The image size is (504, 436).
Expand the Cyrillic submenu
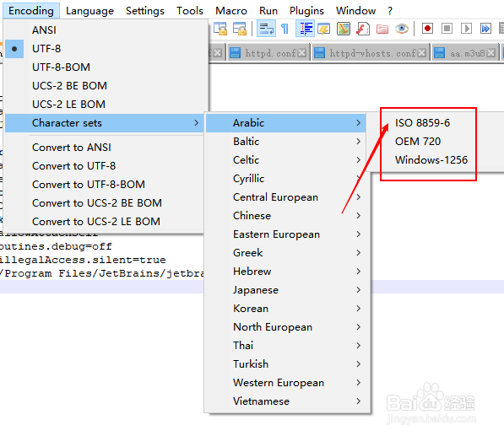point(287,179)
